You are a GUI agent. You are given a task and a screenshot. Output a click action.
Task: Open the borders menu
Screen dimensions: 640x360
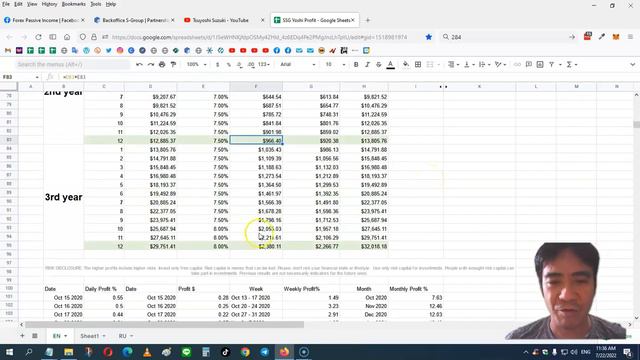(418, 64)
